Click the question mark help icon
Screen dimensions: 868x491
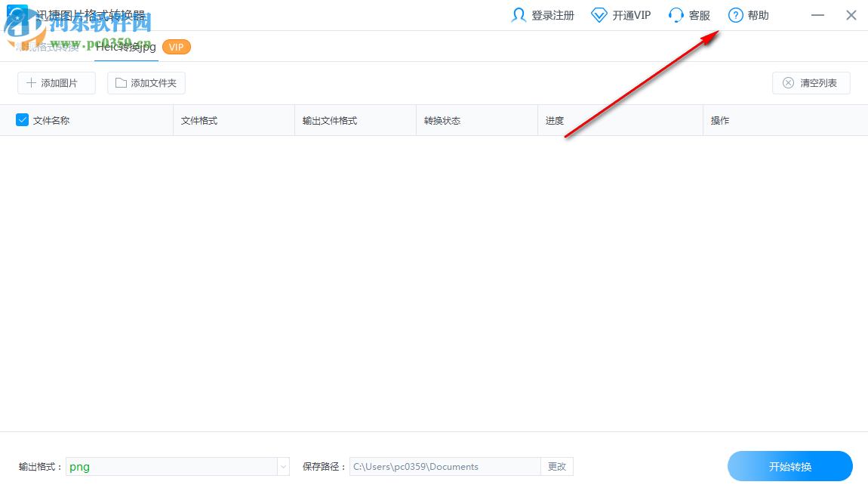coord(734,15)
